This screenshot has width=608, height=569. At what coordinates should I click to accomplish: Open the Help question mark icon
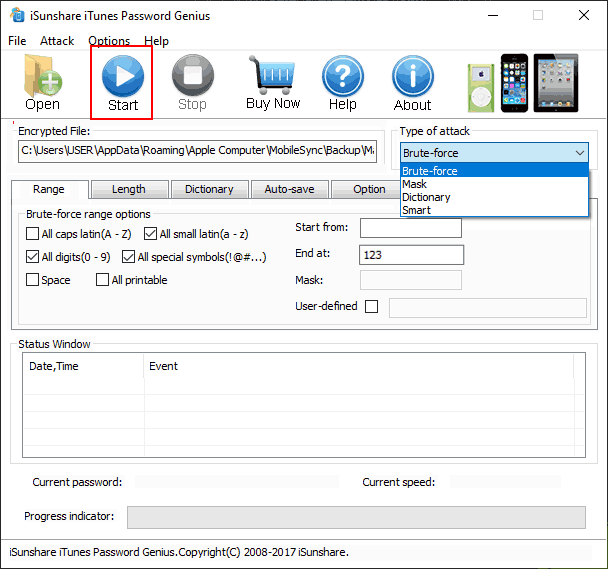(343, 76)
